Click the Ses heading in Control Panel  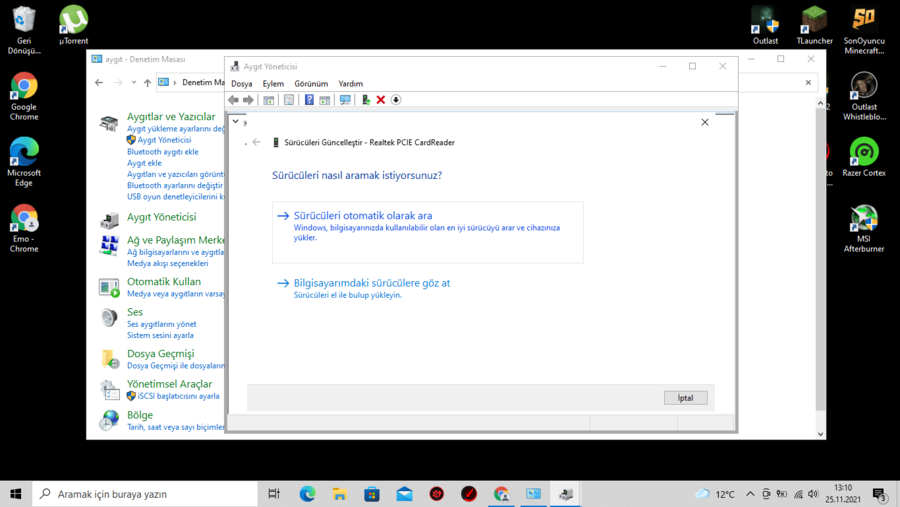pyautogui.click(x=135, y=312)
